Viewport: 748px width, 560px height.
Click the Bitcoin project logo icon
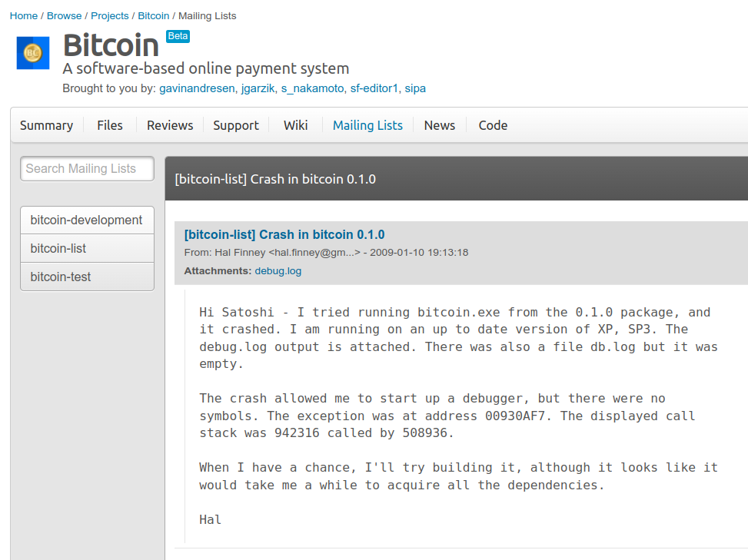(x=33, y=53)
